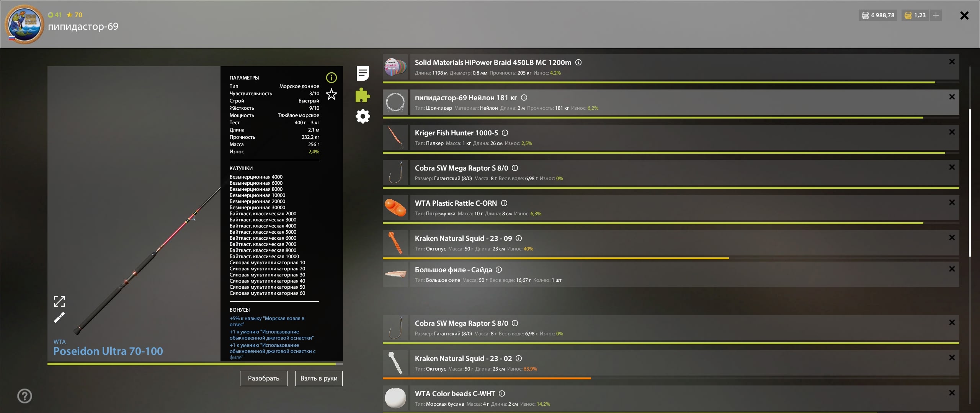Click the braid line spool thumbnail
This screenshot has width=980, height=413.
click(x=395, y=67)
